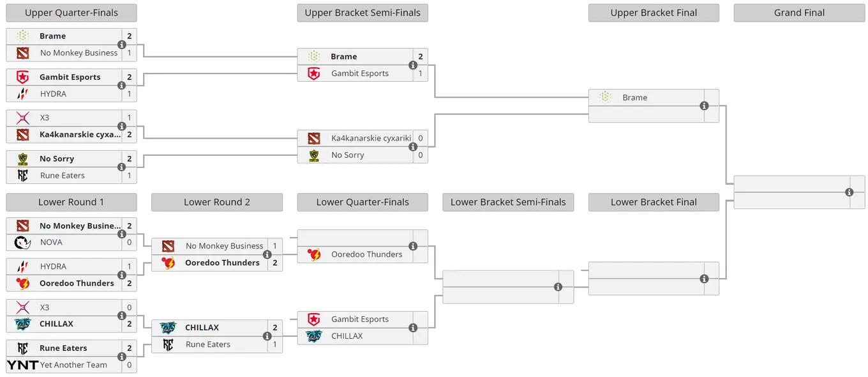Click the empty Grand Final match slot

(x=799, y=192)
